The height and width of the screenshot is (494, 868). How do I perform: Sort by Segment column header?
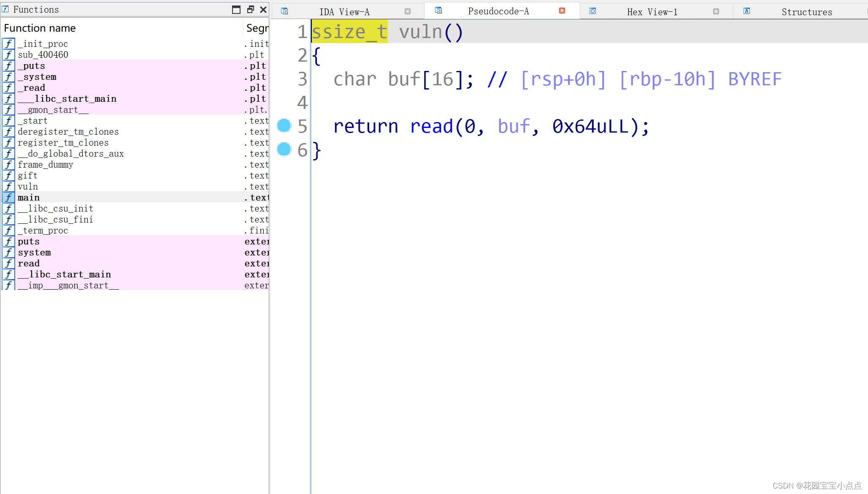257,28
